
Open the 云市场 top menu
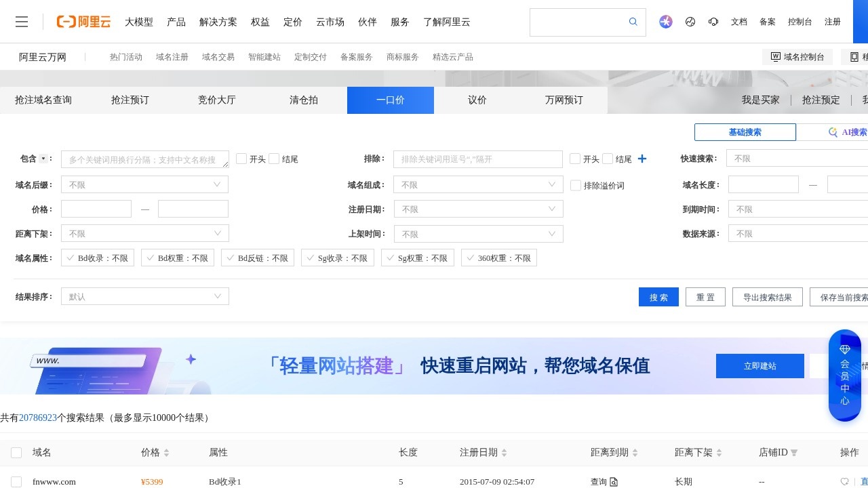[x=330, y=22]
